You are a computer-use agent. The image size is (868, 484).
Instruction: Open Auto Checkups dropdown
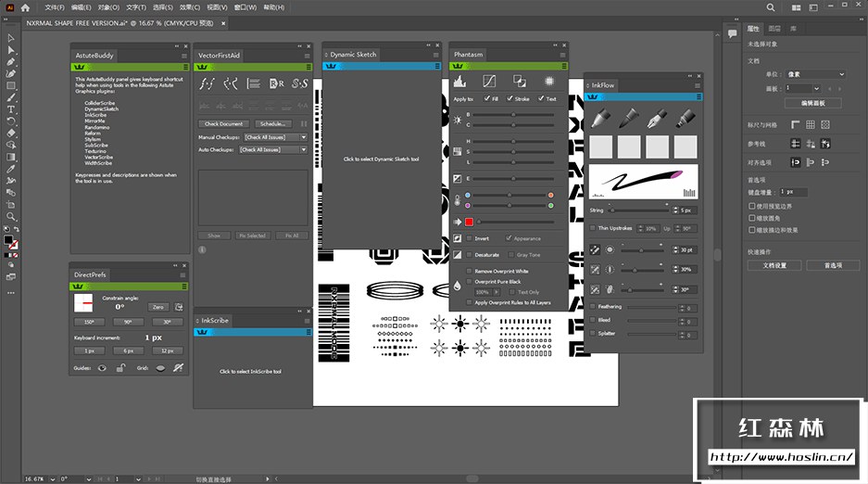coord(273,150)
